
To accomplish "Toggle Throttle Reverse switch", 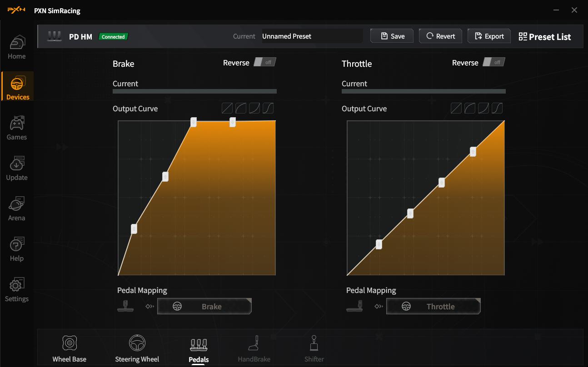I will tap(493, 62).
